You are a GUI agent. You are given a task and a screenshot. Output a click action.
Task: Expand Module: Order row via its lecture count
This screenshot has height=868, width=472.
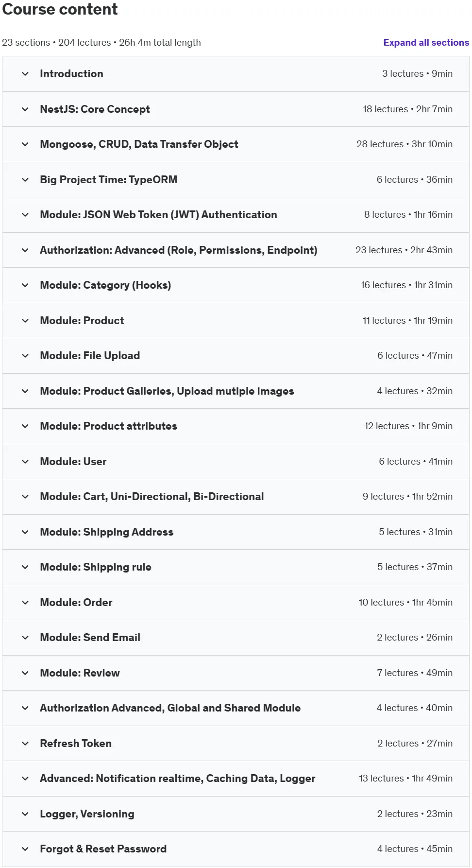click(x=381, y=603)
